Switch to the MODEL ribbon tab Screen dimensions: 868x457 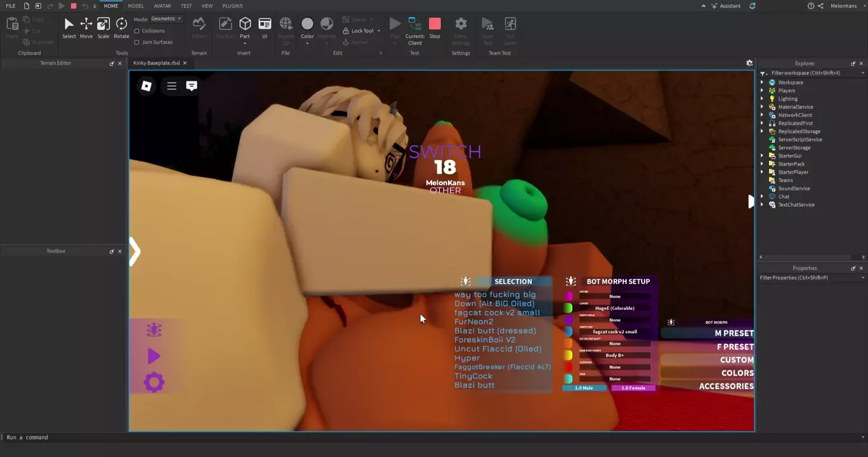[136, 6]
